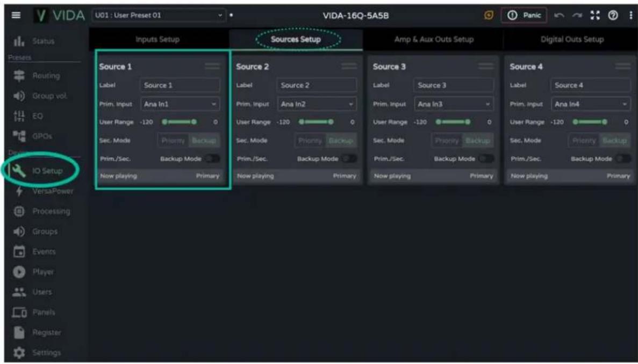Select Priority mode for Source 2

310,141
